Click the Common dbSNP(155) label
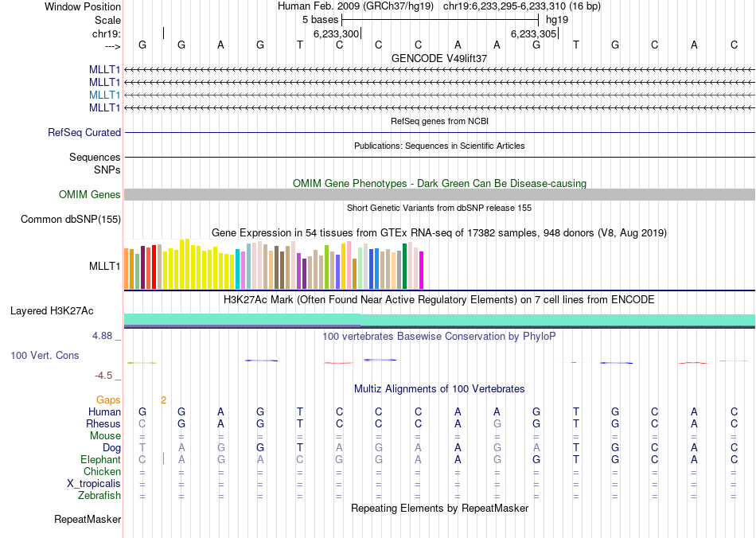 [x=70, y=220]
